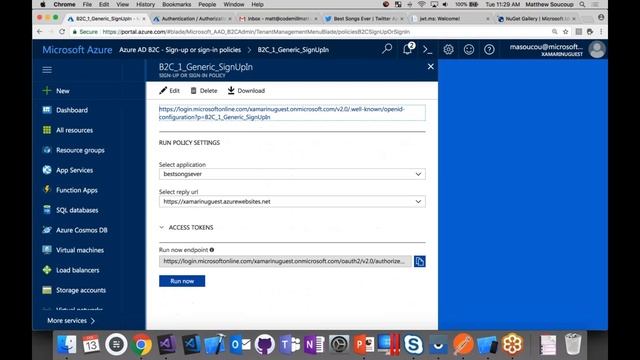The width and height of the screenshot is (640, 360).
Task: Open Select application dropdown
Action: 292,174
